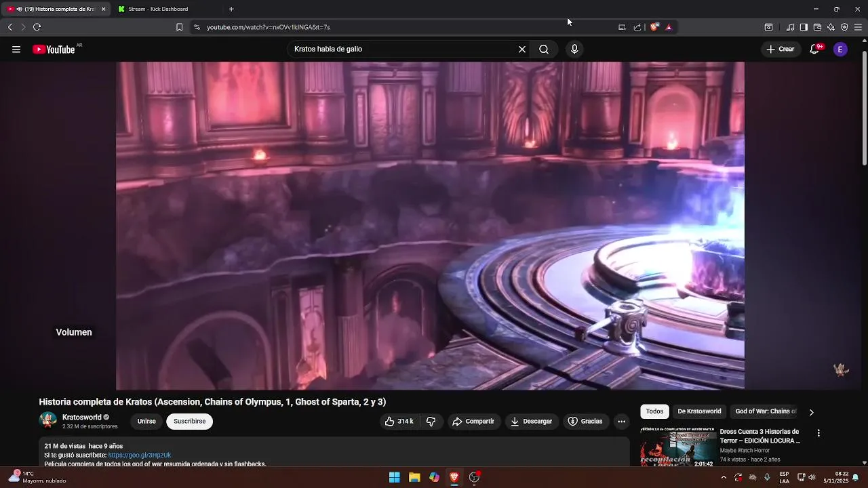
Task: Run search with the magnifier icon
Action: [x=544, y=49]
